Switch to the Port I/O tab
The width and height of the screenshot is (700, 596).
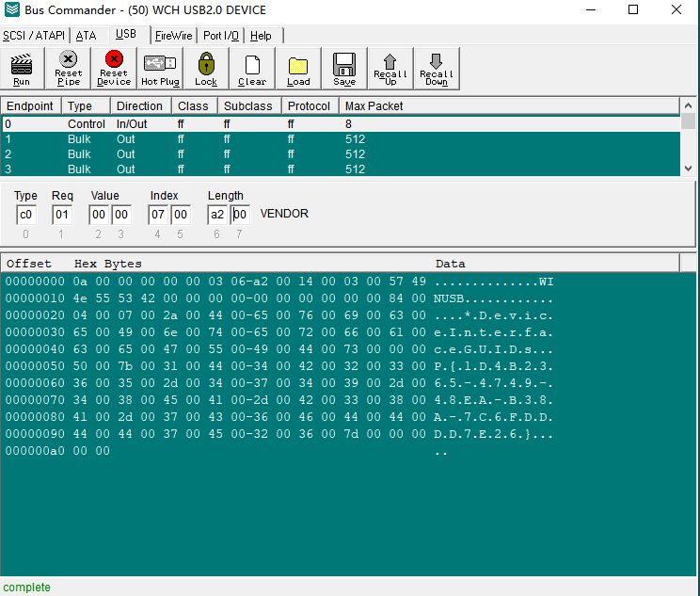[220, 35]
